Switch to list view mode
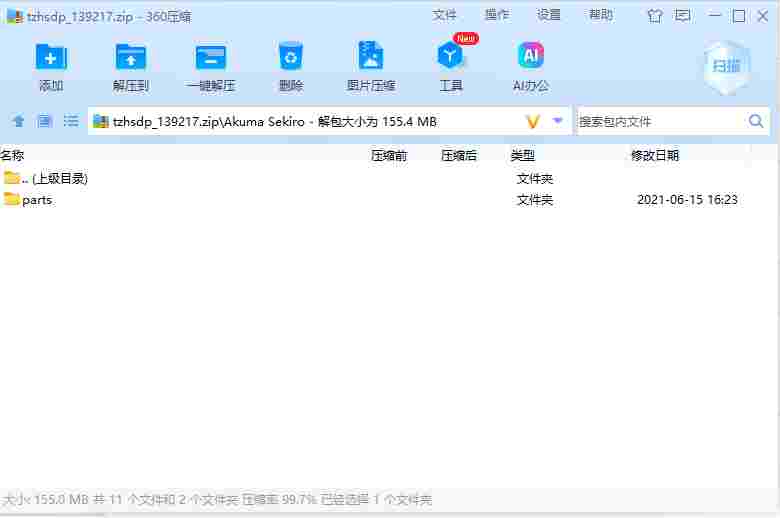Screen dimensions: 780x518 click(x=71, y=121)
